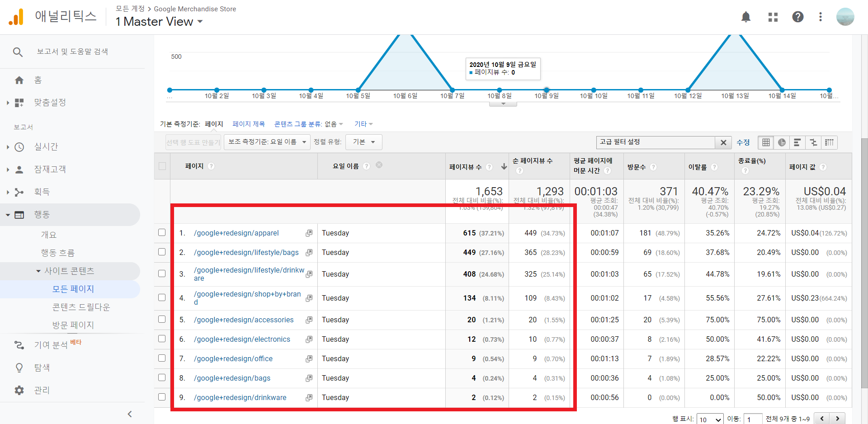The width and height of the screenshot is (868, 424).
Task: Check the lifestyle/drinkware row checkbox
Action: pos(162,273)
